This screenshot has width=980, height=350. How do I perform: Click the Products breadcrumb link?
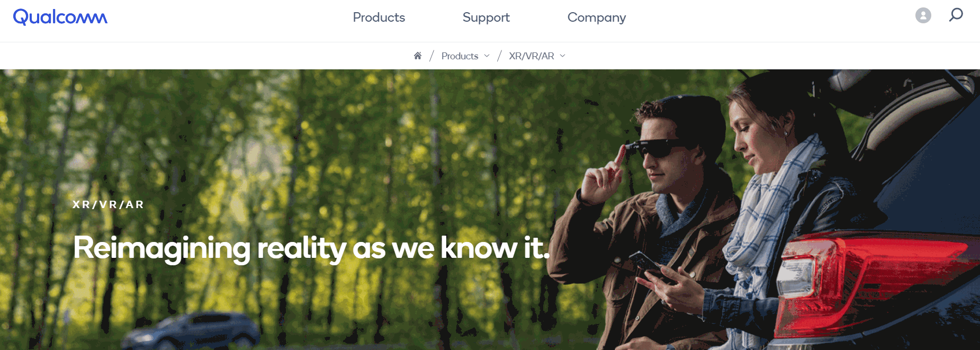(460, 56)
